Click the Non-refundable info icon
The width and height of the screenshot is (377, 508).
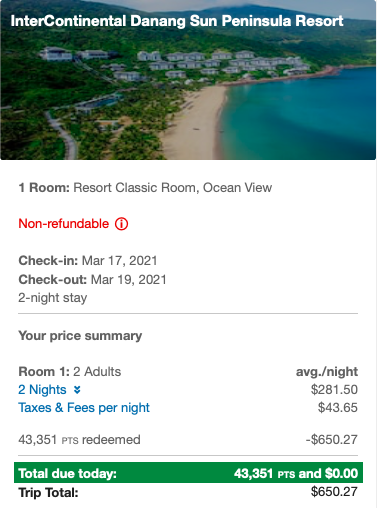click(x=121, y=224)
